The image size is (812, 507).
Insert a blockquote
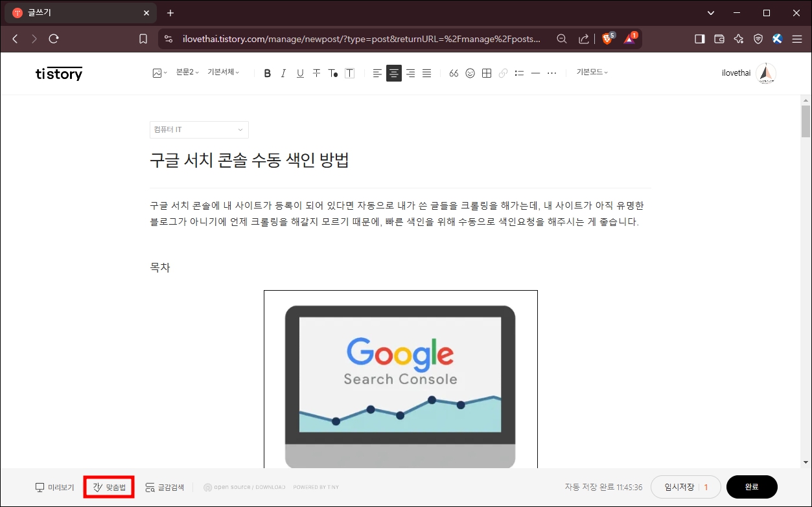tap(454, 73)
